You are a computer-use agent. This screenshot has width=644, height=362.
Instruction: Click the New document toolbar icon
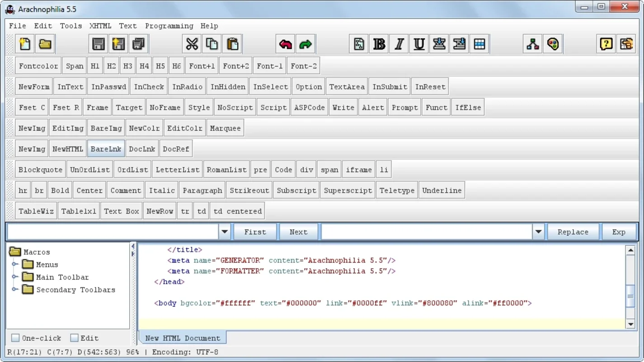(x=25, y=44)
